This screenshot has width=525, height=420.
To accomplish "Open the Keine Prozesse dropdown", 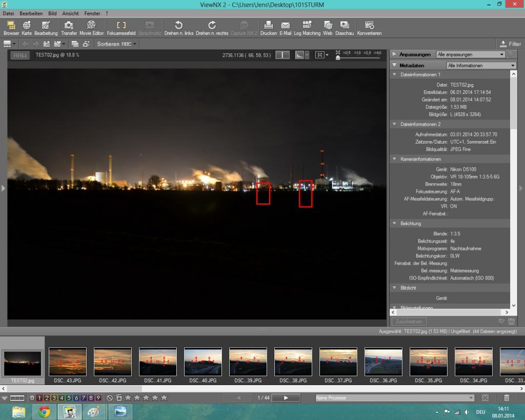I will pyautogui.click(x=395, y=398).
